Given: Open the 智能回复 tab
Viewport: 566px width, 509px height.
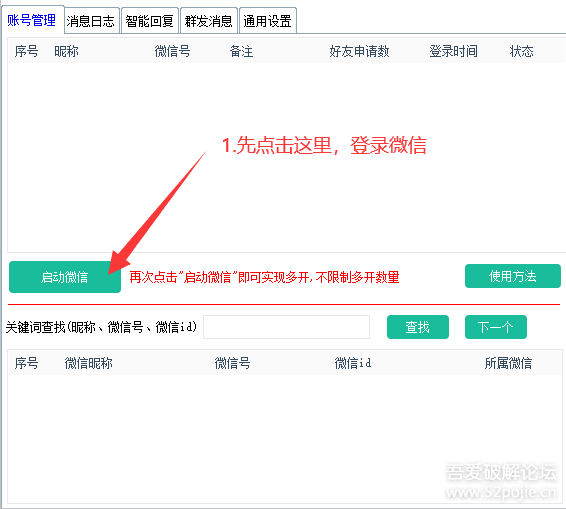Looking at the screenshot, I should pyautogui.click(x=150, y=21).
